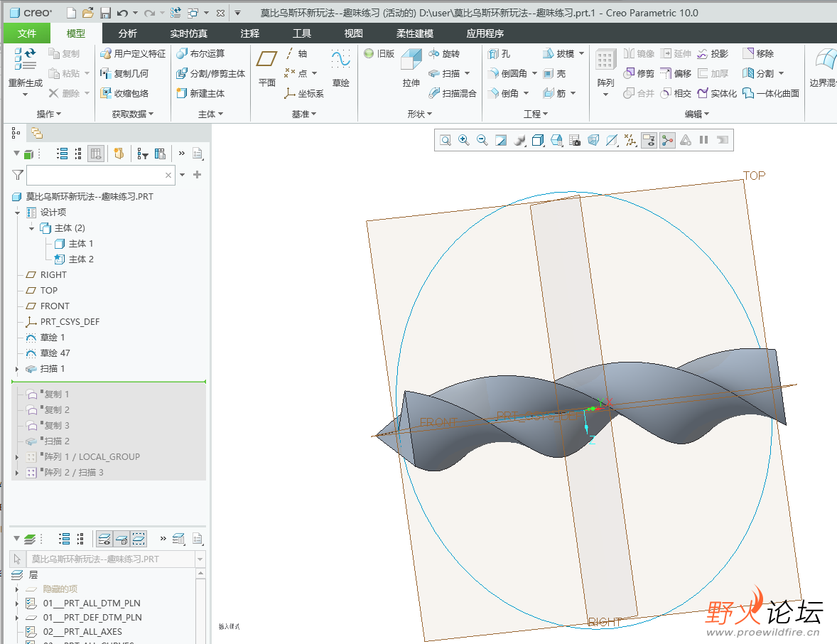Click the Extrude (拉伸) tool icon
Screen dimensions: 837x644
click(411, 60)
